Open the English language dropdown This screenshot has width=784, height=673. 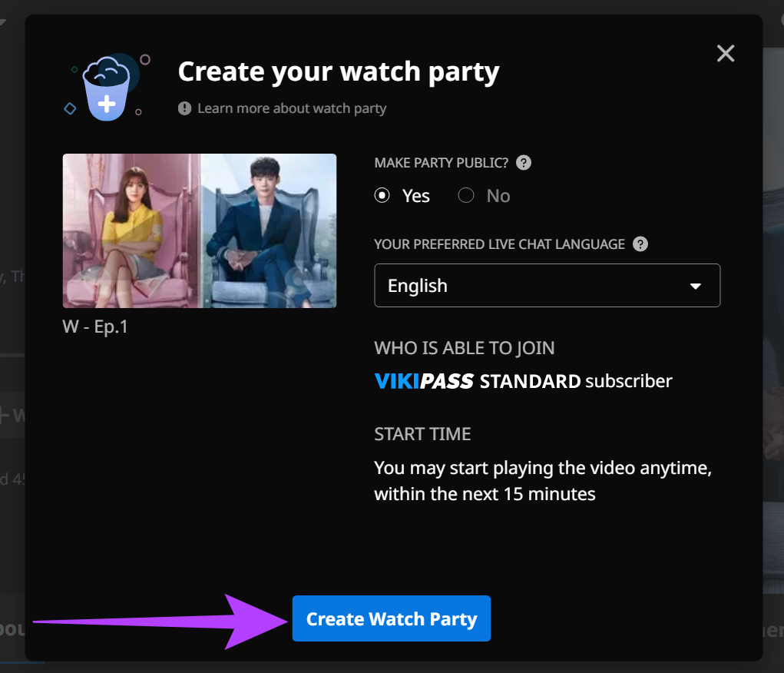pos(547,286)
